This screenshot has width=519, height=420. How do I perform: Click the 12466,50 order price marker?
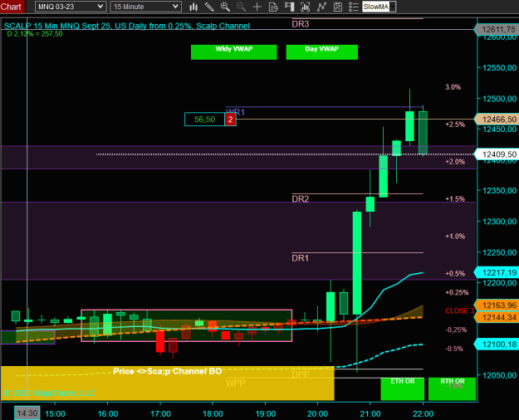497,120
